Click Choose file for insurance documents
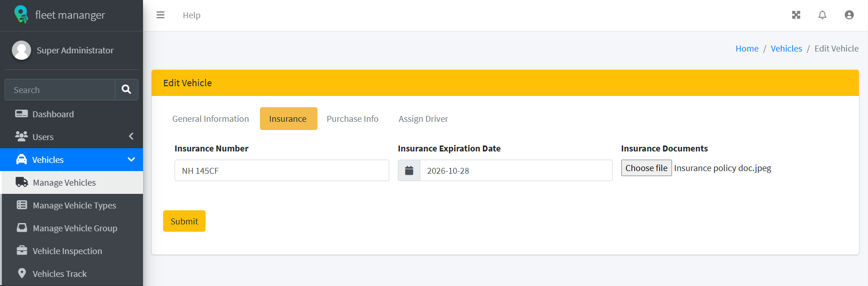The width and height of the screenshot is (868, 286). click(646, 168)
